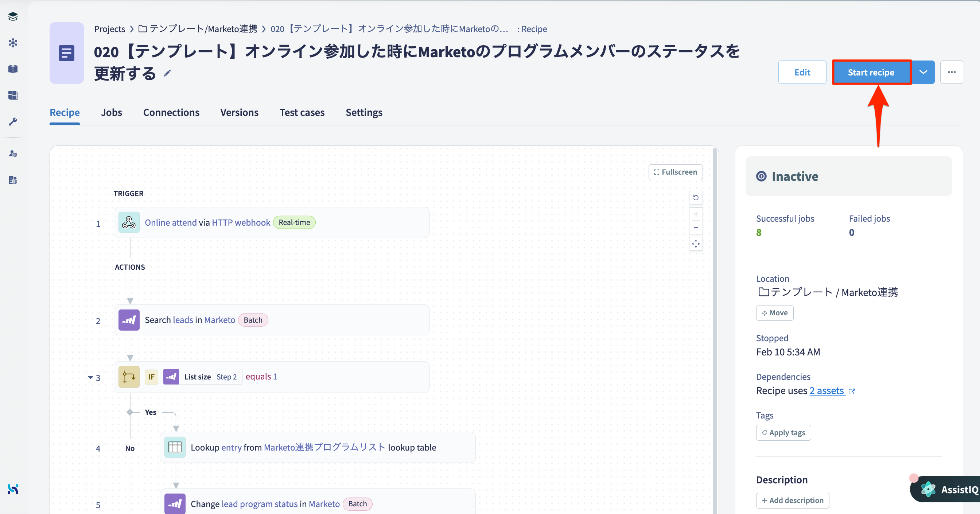
Task: Click the Online attend link in step 1
Action: point(170,223)
